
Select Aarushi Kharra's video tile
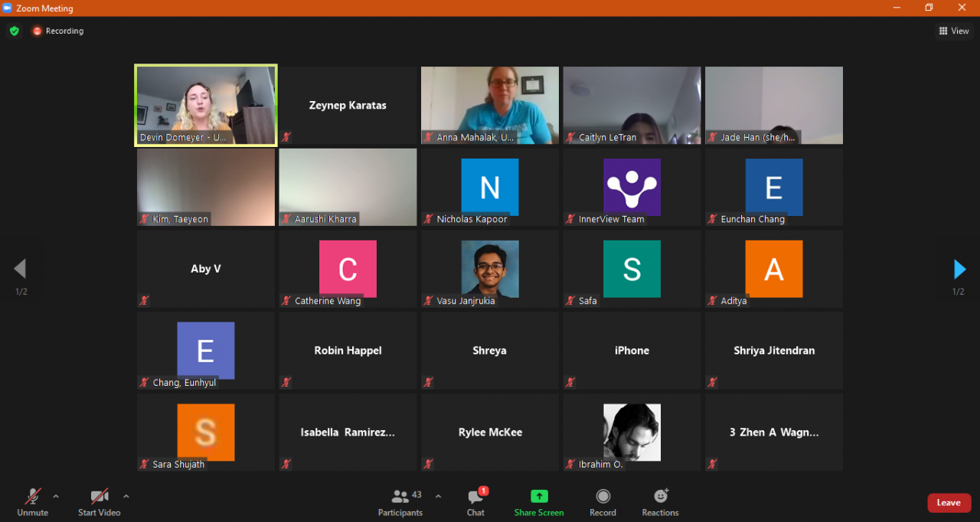348,187
